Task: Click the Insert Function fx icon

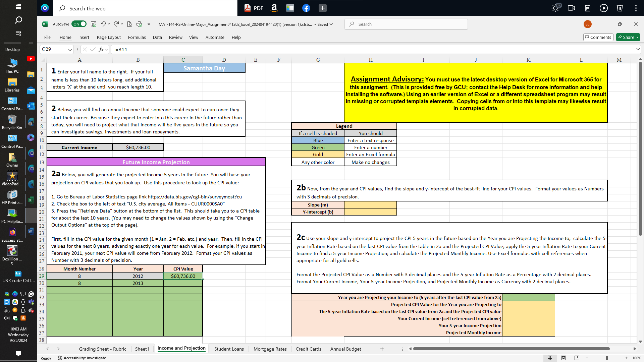Action: click(101, 50)
